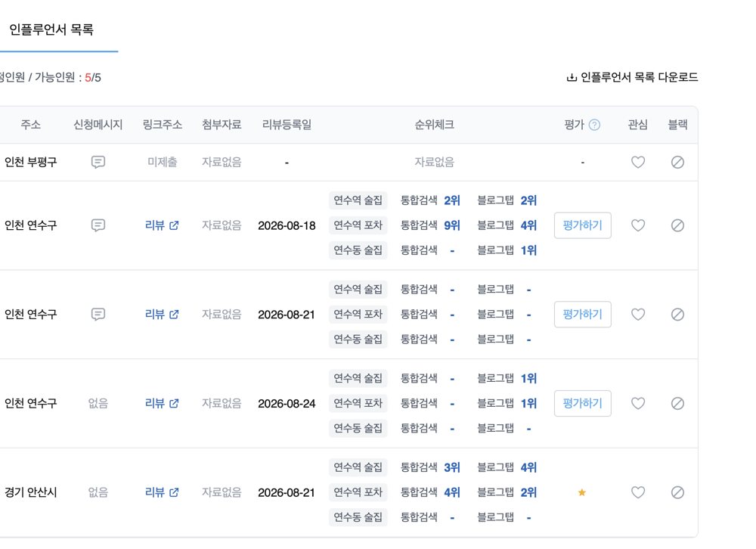The height and width of the screenshot is (549, 756).
Task: Open the 경기 안산시 리뷰 link
Action: click(x=162, y=492)
